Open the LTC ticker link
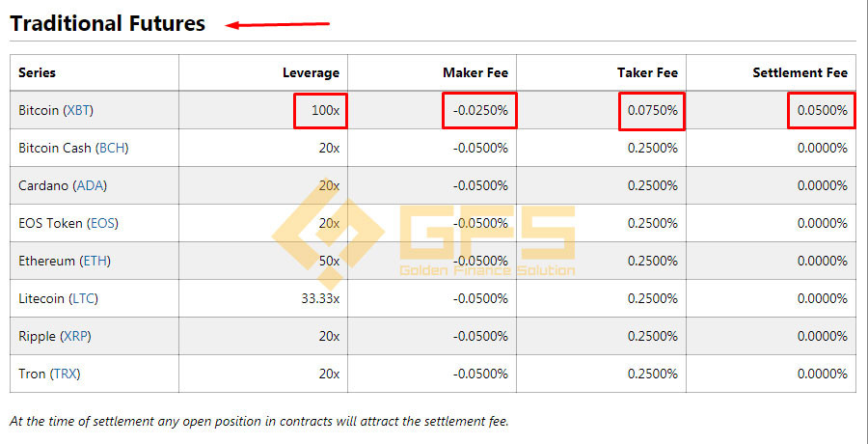The image size is (868, 444). point(83,299)
